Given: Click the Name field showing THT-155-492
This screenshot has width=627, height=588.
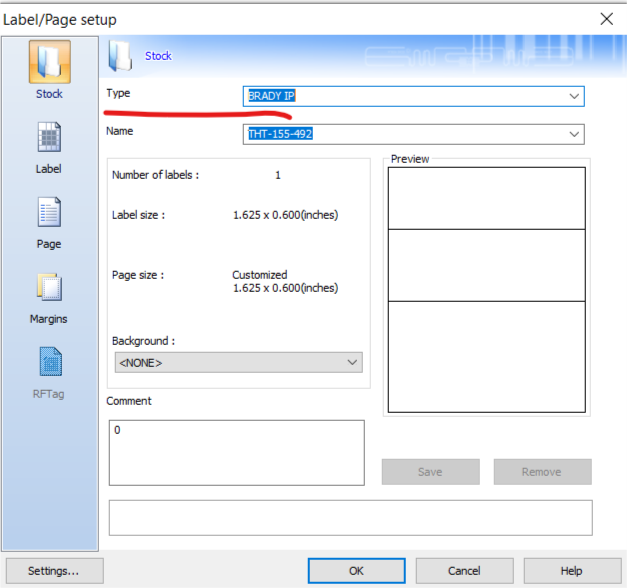Looking at the screenshot, I should click(x=413, y=134).
